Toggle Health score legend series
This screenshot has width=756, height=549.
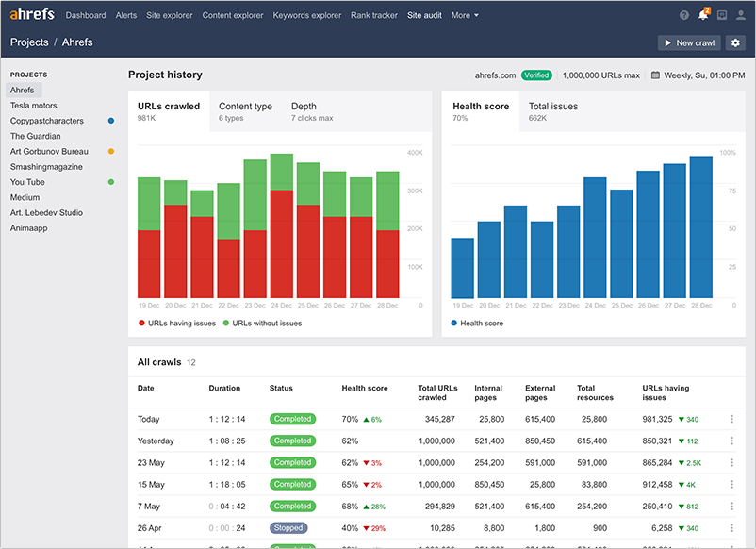(477, 324)
